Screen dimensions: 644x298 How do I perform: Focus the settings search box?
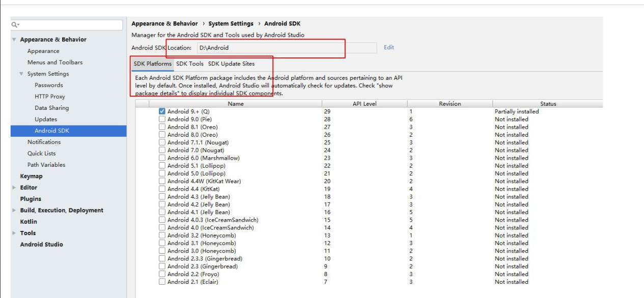(x=67, y=25)
